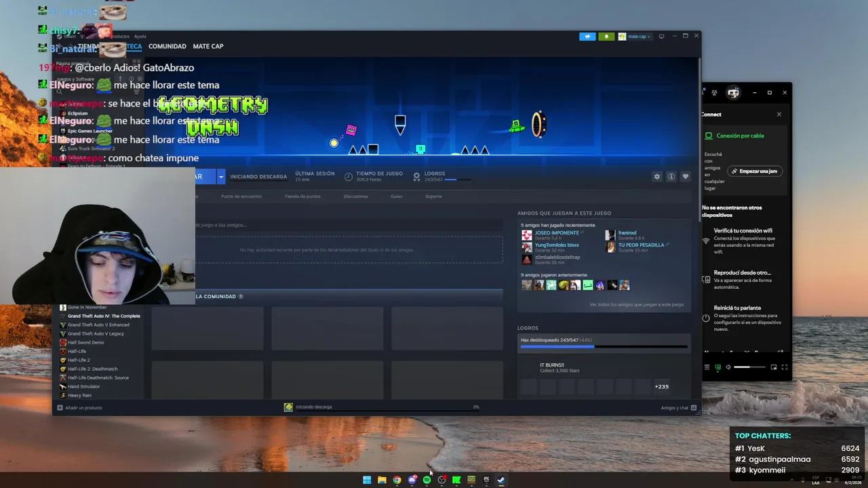Click Spotify friends activity icon
Viewport: 868px width, 488px height.
[x=714, y=93]
